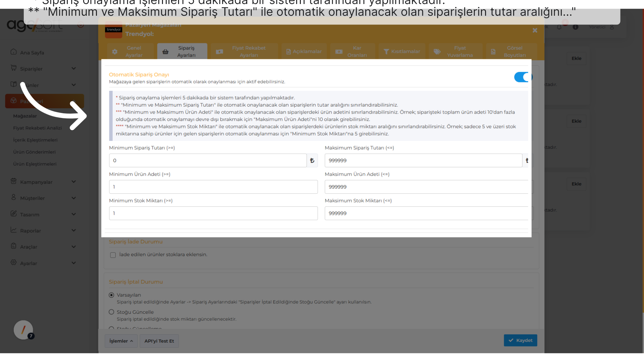Click the Pazaryeri box icon in sidebar
644x362 pixels.
point(13,100)
